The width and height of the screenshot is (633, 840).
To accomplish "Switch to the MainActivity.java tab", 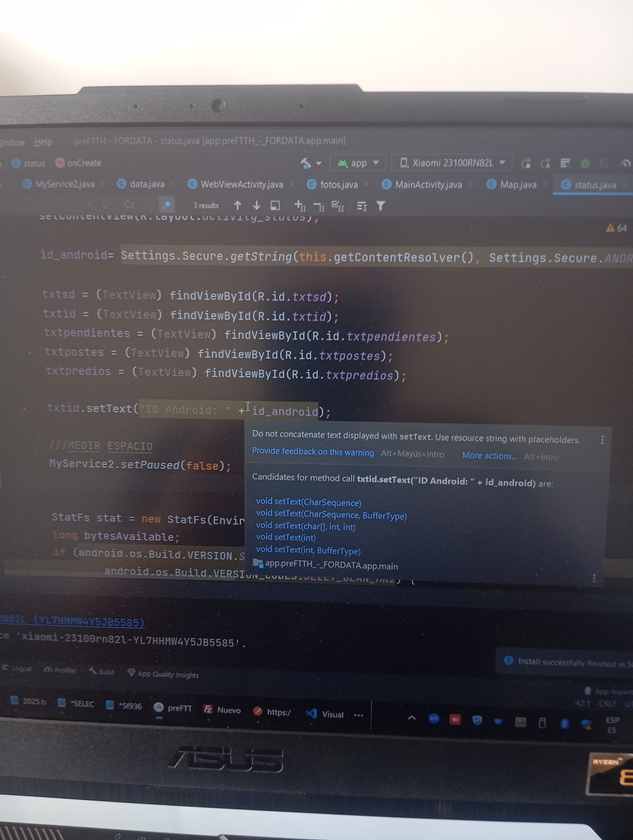I will pyautogui.click(x=428, y=184).
